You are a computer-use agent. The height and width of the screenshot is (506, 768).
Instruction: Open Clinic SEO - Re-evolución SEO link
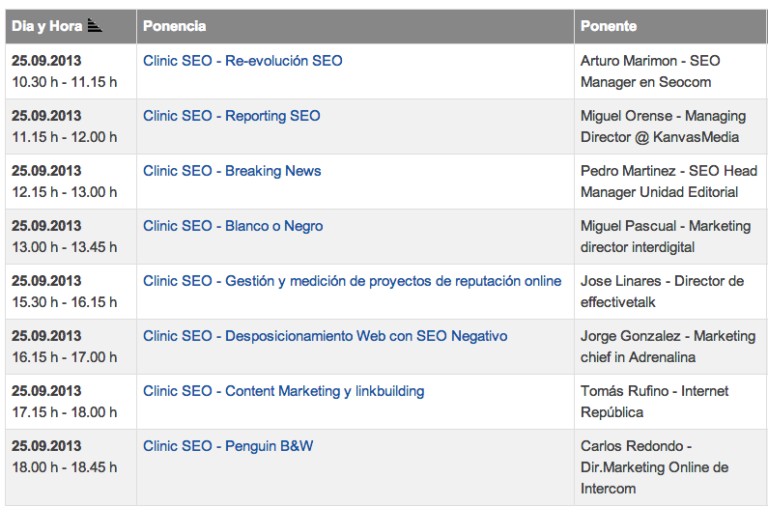point(242,61)
